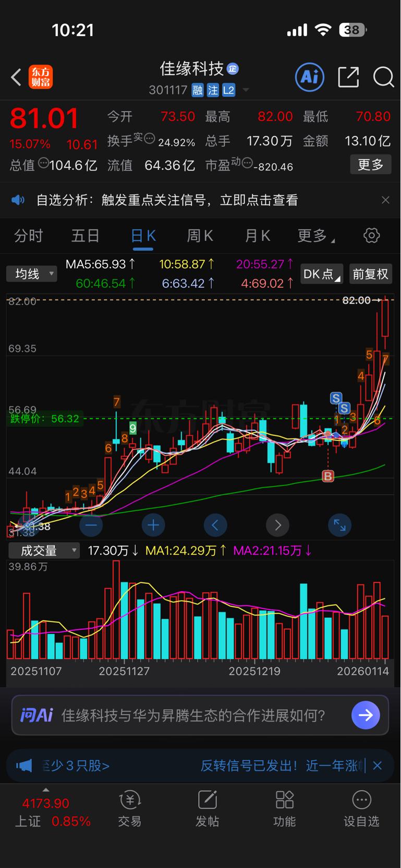This screenshot has width=401, height=868.
Task: Tap the speaker icon beside 自选分析
Action: (18, 200)
